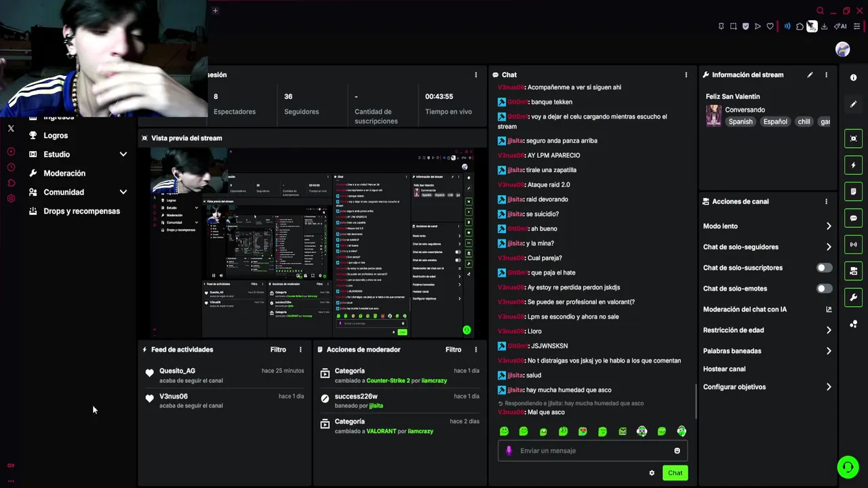
Task: Open Logros in the sidebar
Action: coord(56,136)
